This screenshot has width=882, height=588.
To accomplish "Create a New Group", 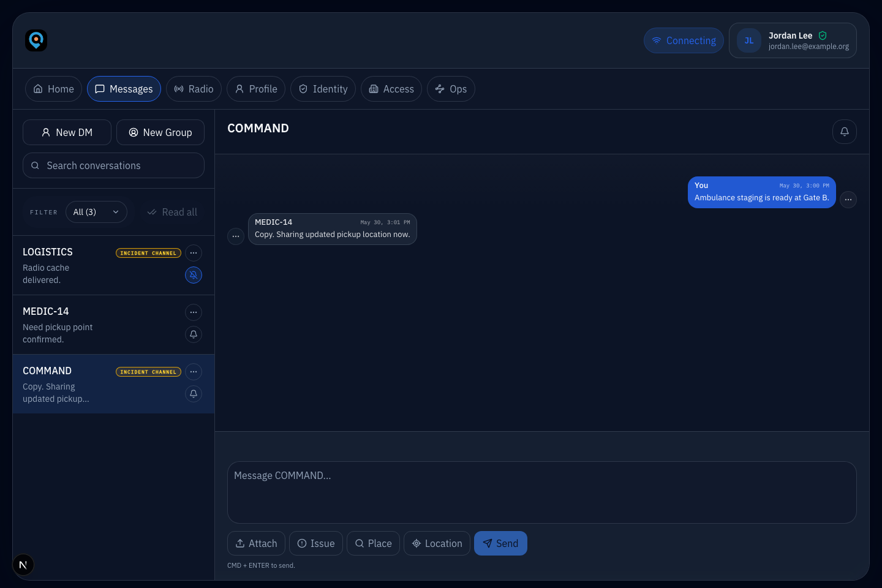I will coord(160,132).
